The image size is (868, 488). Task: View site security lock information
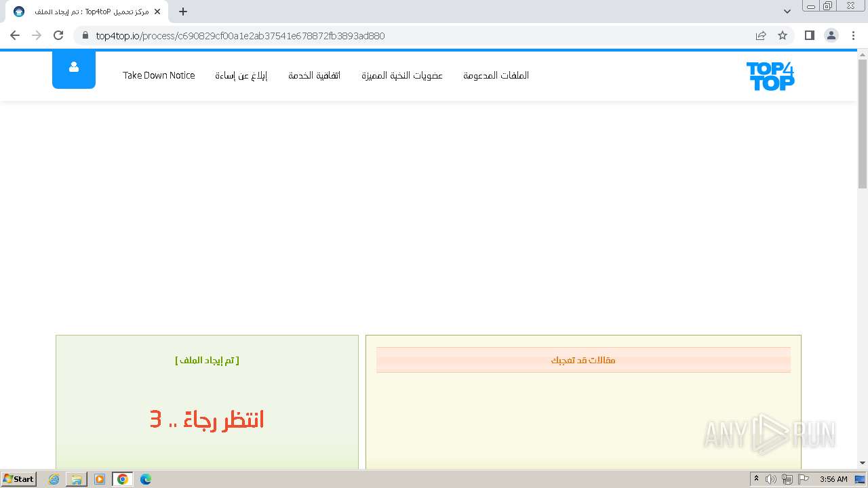pyautogui.click(x=85, y=35)
